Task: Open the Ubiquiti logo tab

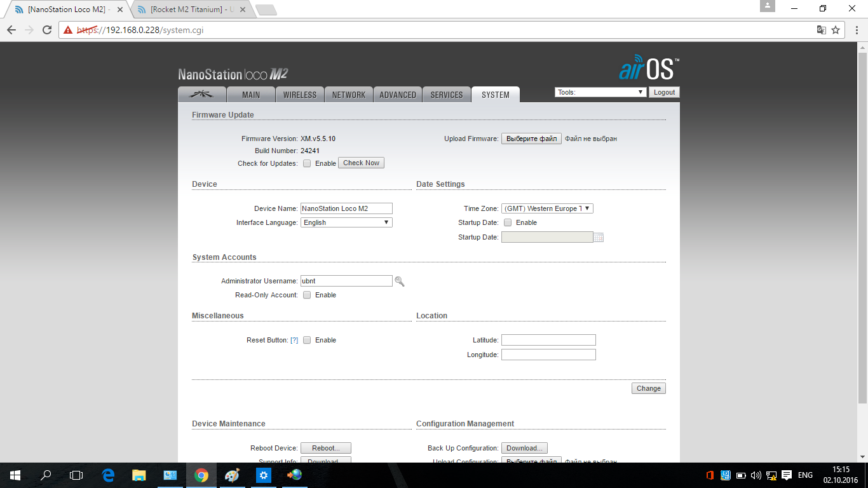Action: pos(203,95)
